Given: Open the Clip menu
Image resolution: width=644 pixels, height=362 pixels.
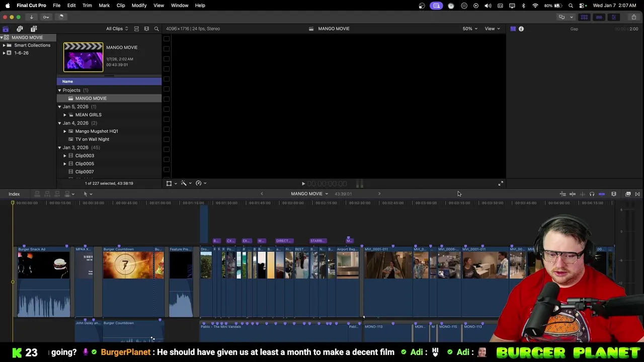Looking at the screenshot, I should coord(121,6).
